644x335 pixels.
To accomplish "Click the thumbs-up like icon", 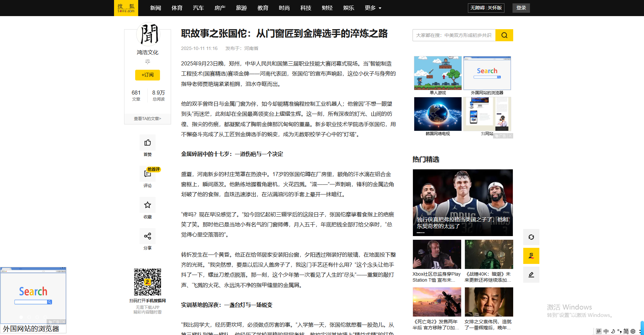I will 147,143.
